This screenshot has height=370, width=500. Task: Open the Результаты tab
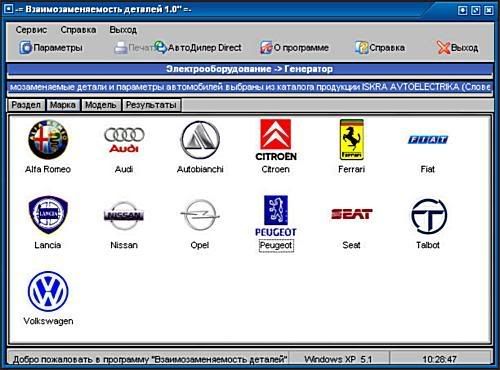151,105
